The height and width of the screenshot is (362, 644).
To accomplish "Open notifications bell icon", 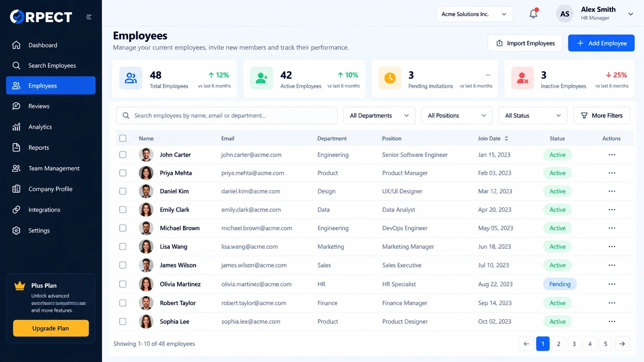I will tap(533, 13).
